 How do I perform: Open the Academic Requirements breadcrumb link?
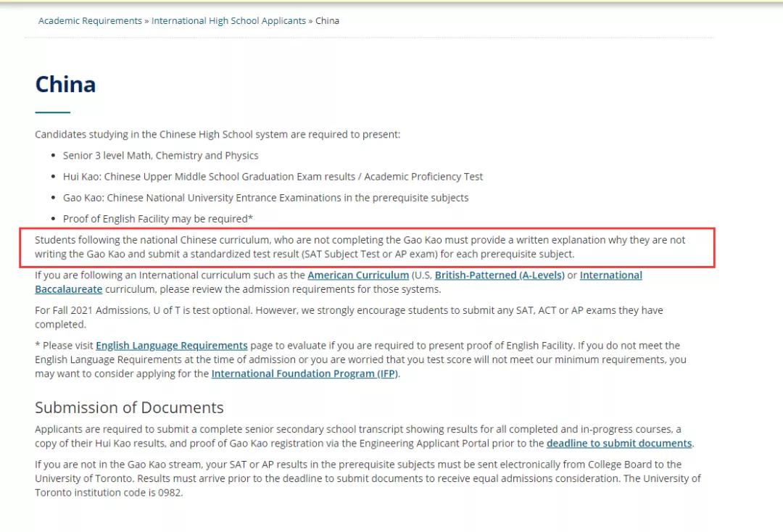90,21
